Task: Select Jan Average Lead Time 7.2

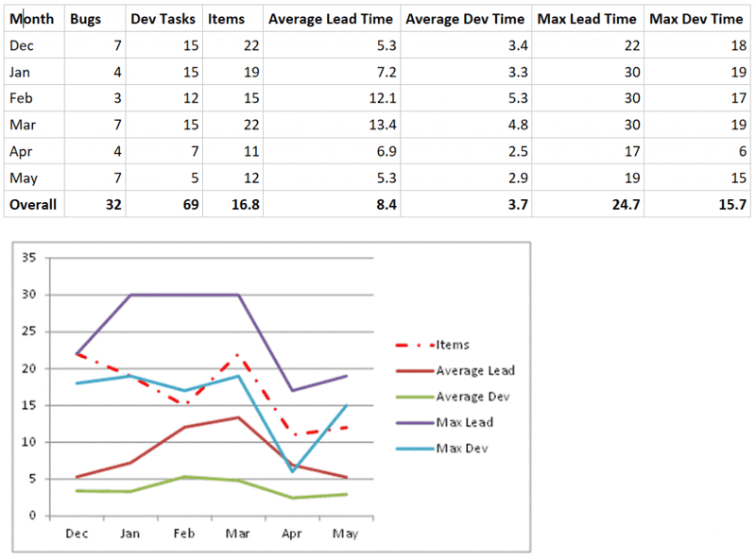Action: (332, 72)
